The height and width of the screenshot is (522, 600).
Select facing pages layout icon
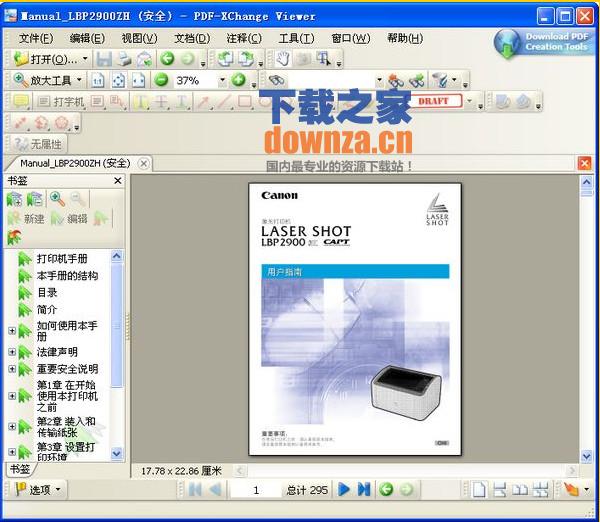click(x=520, y=489)
